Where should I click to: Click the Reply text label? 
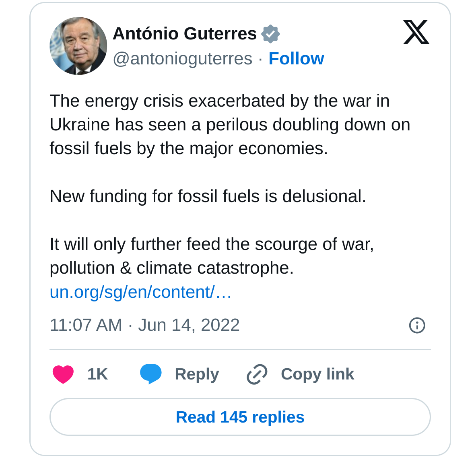point(197,374)
